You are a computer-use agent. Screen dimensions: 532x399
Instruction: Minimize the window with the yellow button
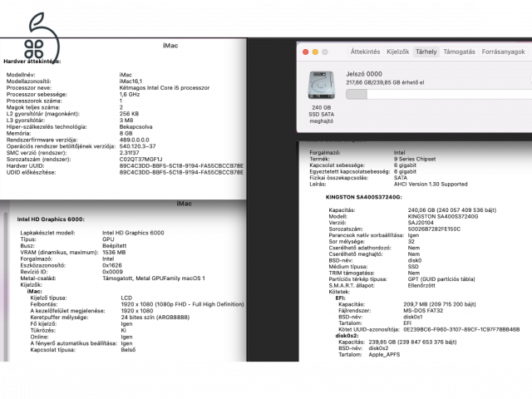pyautogui.click(x=315, y=52)
